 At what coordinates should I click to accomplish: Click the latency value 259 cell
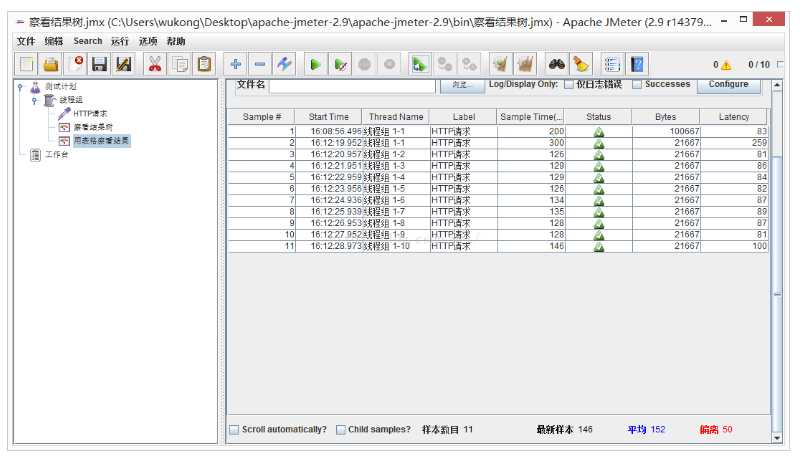pyautogui.click(x=734, y=143)
